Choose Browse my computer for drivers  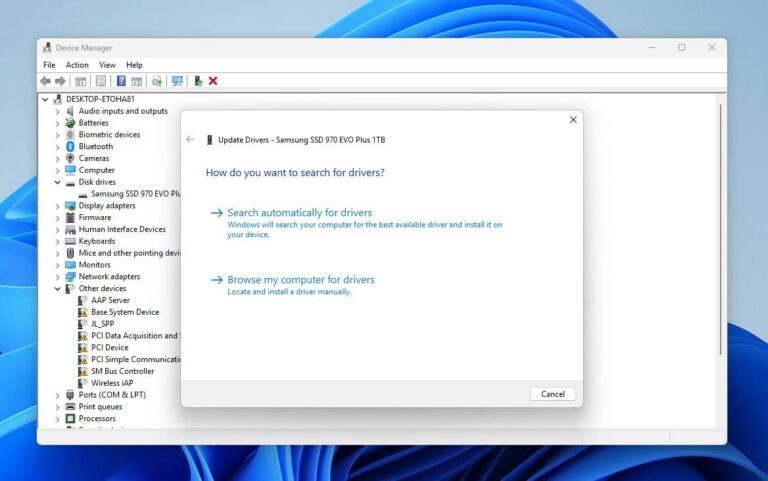point(300,280)
